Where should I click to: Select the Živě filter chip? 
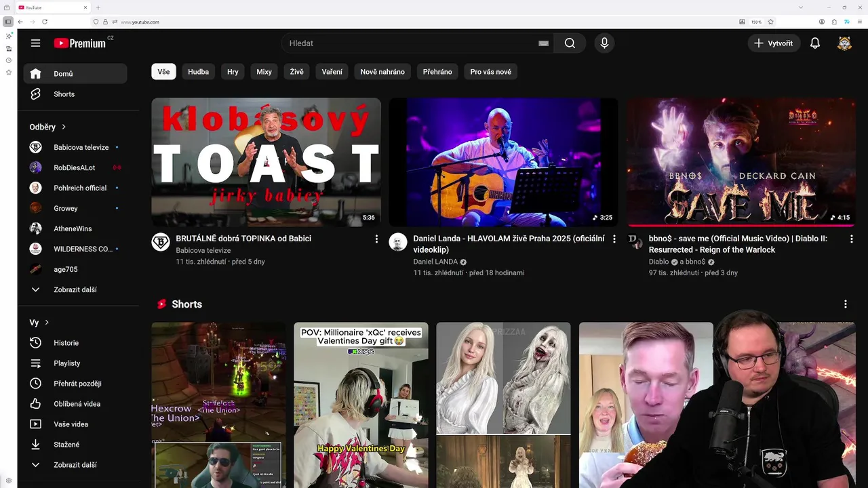pyautogui.click(x=297, y=72)
